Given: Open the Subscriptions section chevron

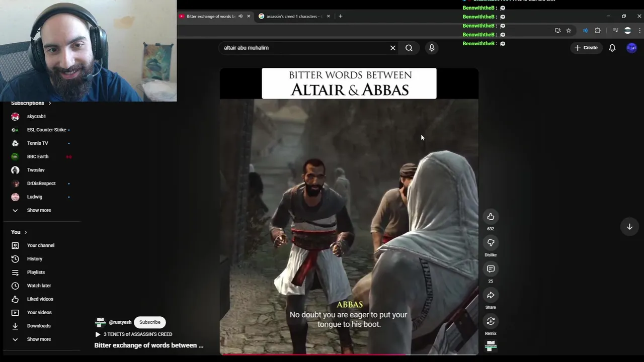Looking at the screenshot, I should tap(49, 103).
